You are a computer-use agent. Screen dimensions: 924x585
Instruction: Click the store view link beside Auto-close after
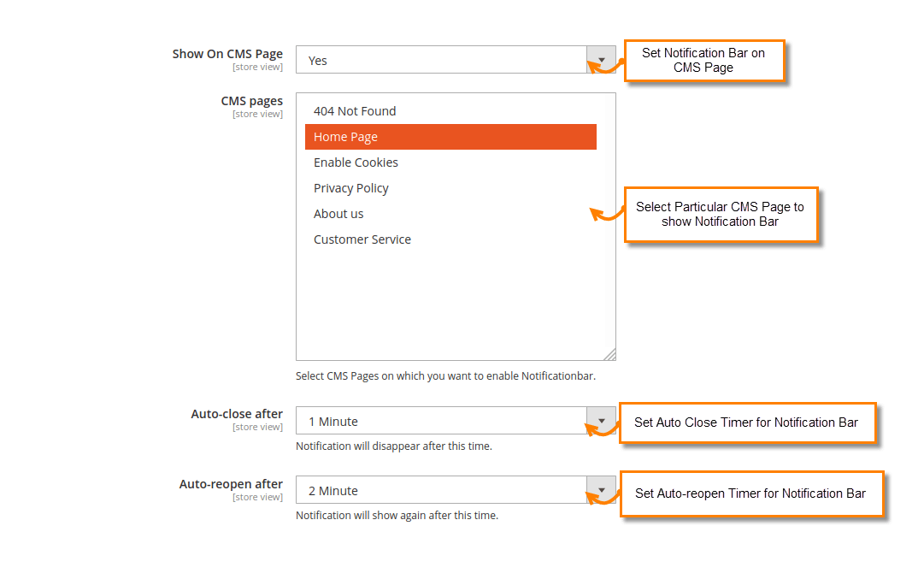pyautogui.click(x=258, y=426)
